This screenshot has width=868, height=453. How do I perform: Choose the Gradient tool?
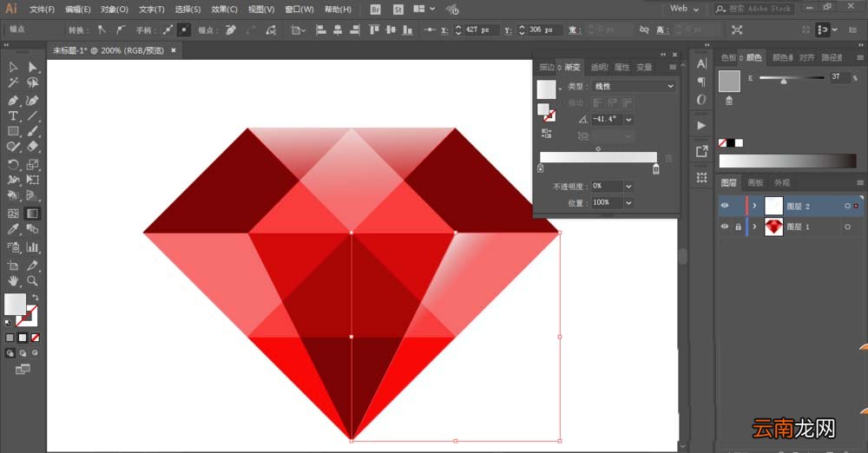33,213
